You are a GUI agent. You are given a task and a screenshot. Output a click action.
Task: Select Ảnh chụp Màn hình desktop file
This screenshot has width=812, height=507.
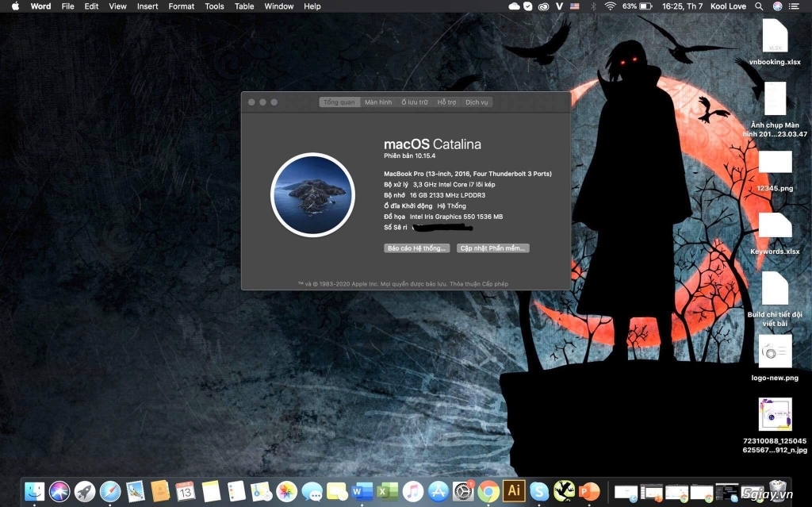775,109
